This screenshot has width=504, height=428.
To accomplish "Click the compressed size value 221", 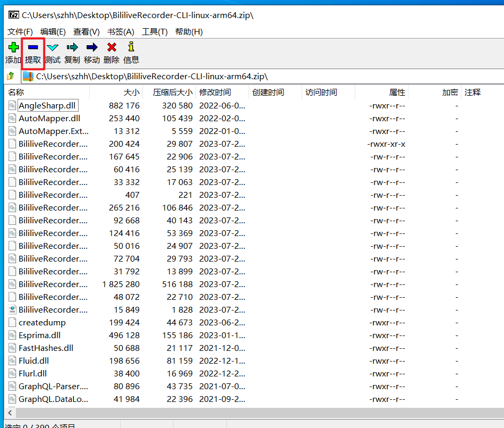I will click(185, 195).
